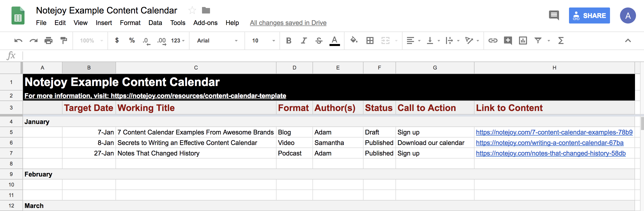Select the 'Draft' status cell
Viewport: 644px width, 211px height.
(379, 132)
